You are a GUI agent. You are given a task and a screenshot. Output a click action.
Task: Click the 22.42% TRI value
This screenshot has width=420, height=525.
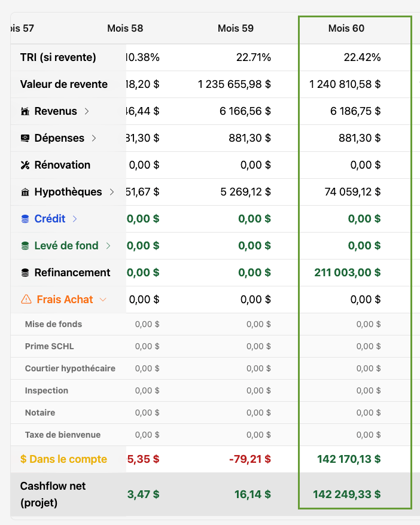click(x=362, y=57)
